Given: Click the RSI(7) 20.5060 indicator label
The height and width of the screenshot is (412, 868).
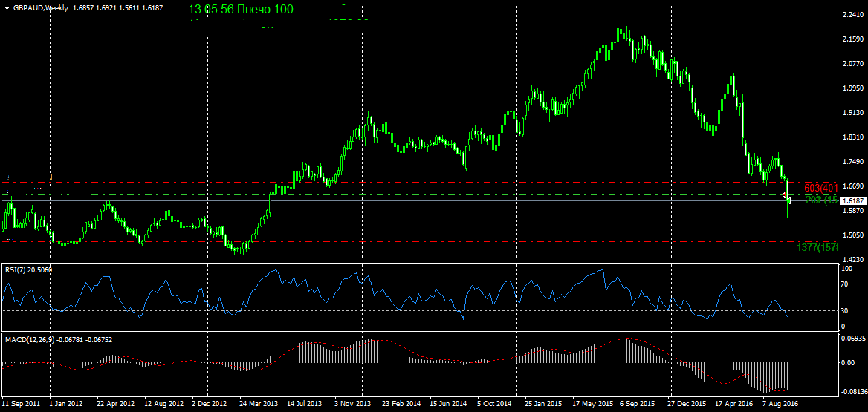Looking at the screenshot, I should pos(29,269).
